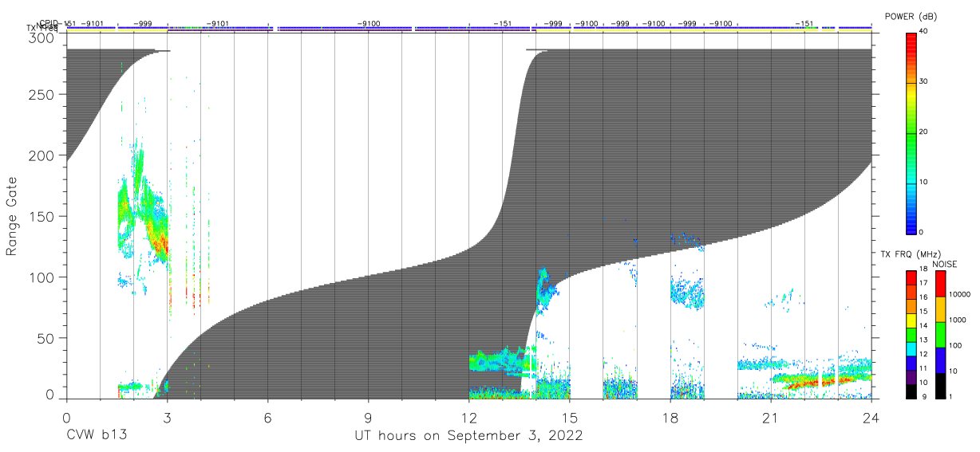Click the 3 tick on UT hours axis
The width and height of the screenshot is (980, 452).
coord(167,417)
